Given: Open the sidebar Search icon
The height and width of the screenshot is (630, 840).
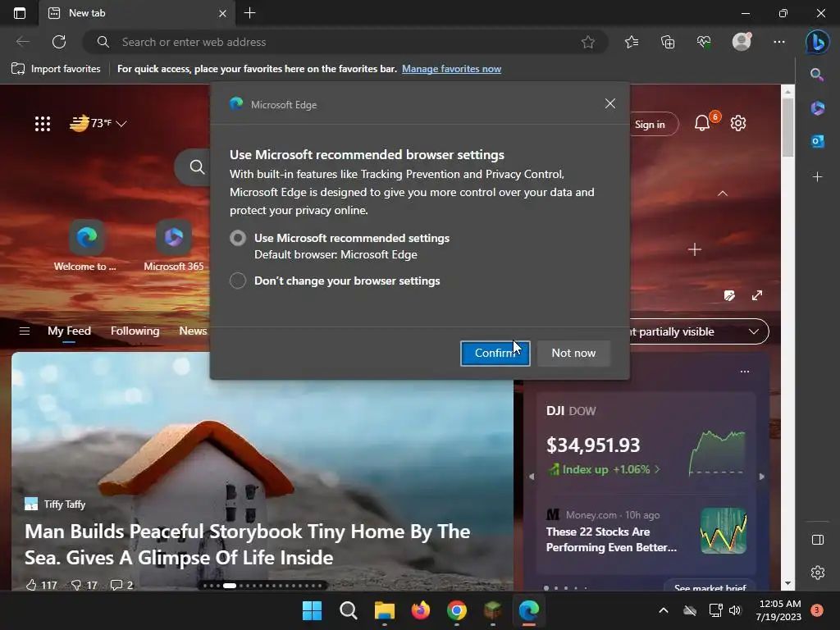Looking at the screenshot, I should click(817, 75).
